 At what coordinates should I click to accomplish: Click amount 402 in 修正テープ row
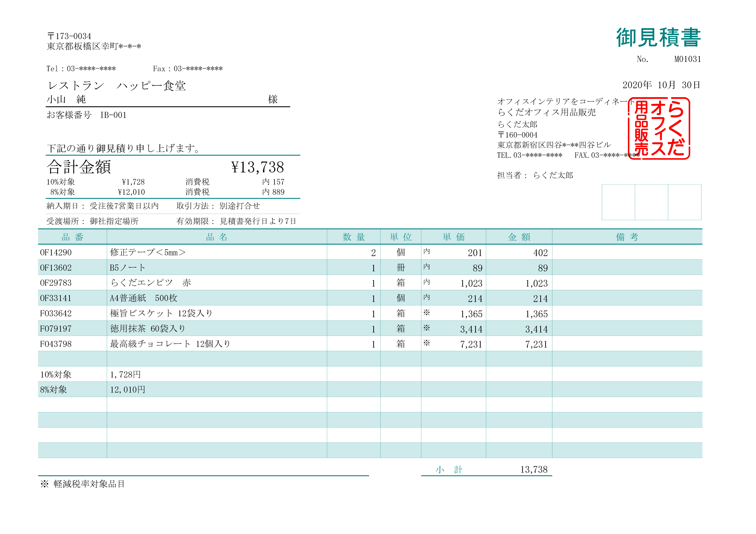(540, 253)
